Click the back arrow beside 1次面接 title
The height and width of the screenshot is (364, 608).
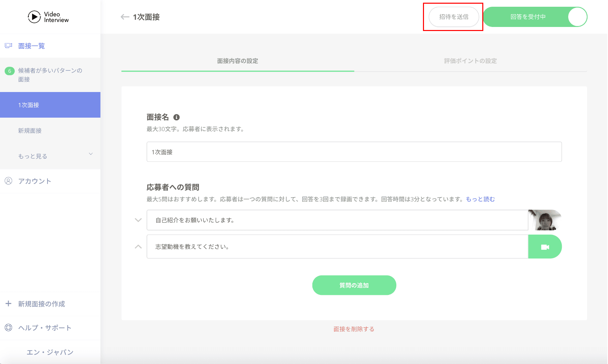click(125, 17)
